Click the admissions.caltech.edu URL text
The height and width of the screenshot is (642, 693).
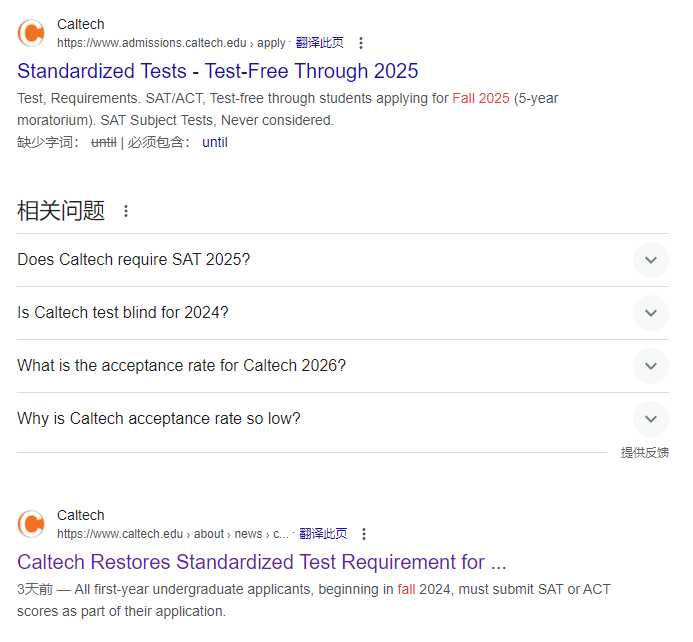pyautogui.click(x=171, y=43)
